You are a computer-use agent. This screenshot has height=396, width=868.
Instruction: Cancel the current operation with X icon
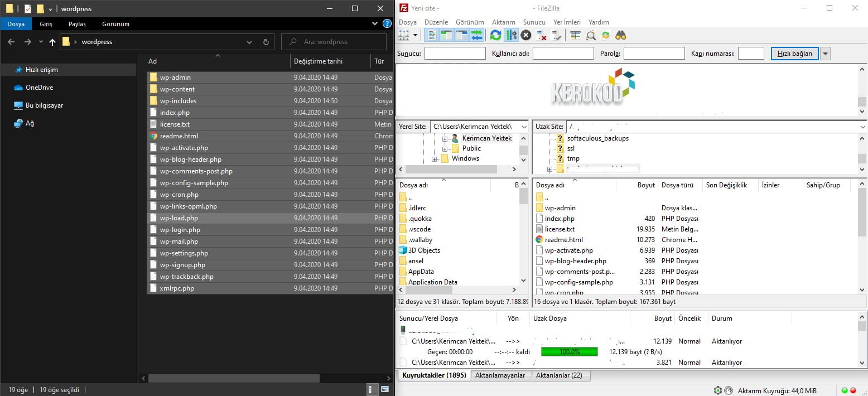[x=526, y=35]
